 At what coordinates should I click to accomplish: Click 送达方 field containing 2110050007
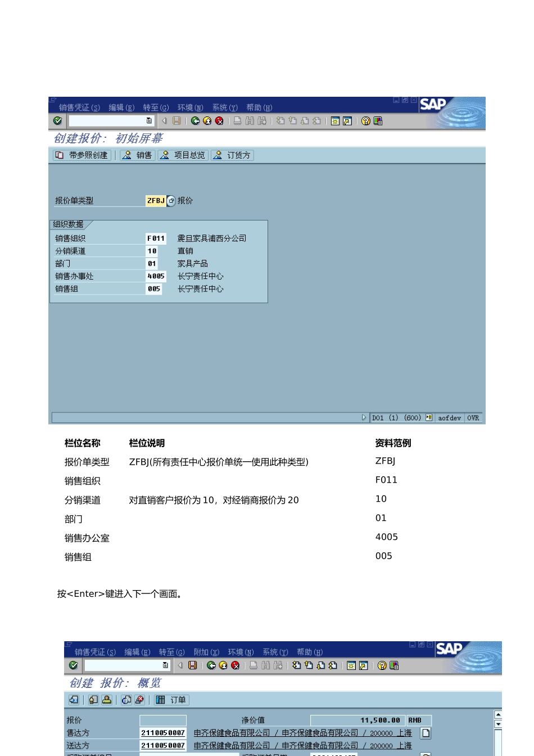point(163,745)
